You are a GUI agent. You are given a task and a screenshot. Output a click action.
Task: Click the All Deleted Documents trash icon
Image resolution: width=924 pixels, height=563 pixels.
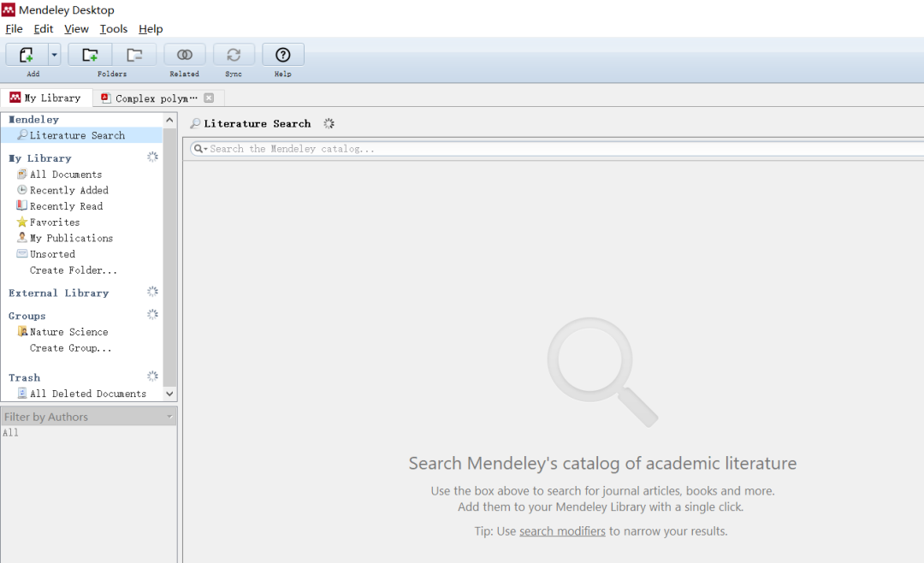coord(21,393)
